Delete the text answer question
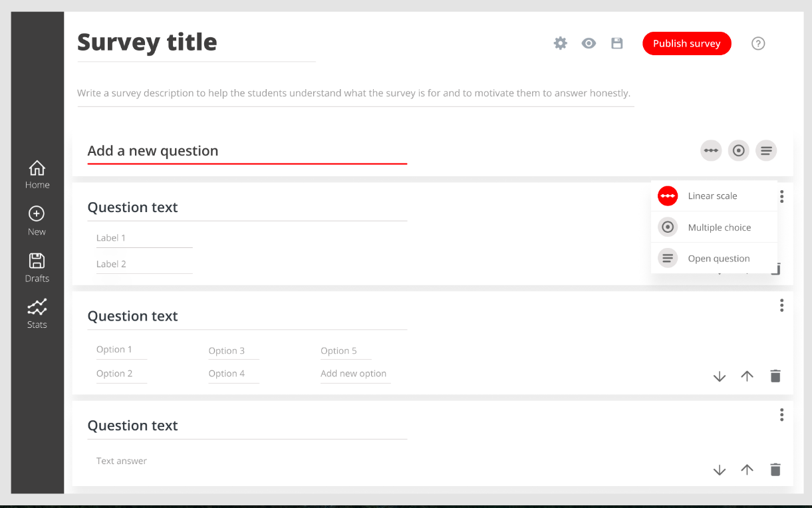 coord(775,470)
